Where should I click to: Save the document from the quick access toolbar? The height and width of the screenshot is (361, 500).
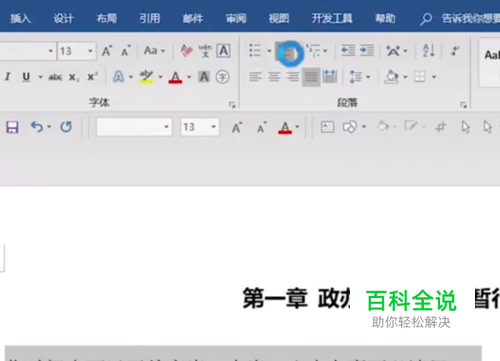pyautogui.click(x=12, y=127)
